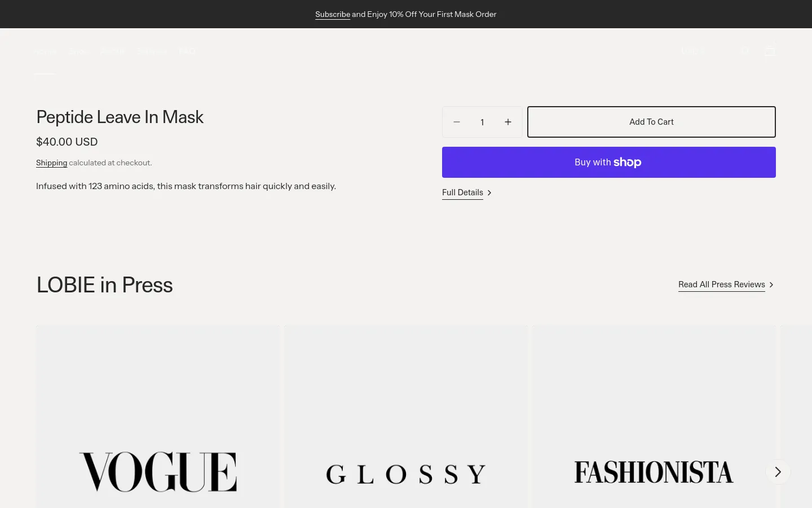Select the FASHIONISTA press card

pyautogui.click(x=654, y=417)
